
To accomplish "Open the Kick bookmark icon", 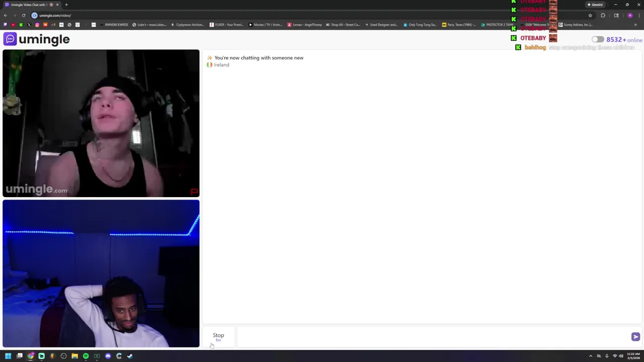I will (x=21, y=25).
